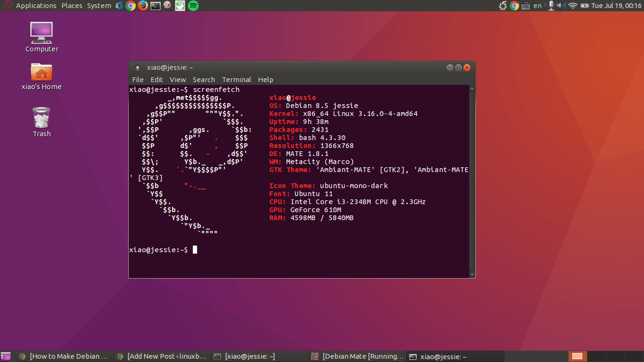The height and width of the screenshot is (362, 644).
Task: Click the microphone indicator in tray
Action: click(550, 6)
